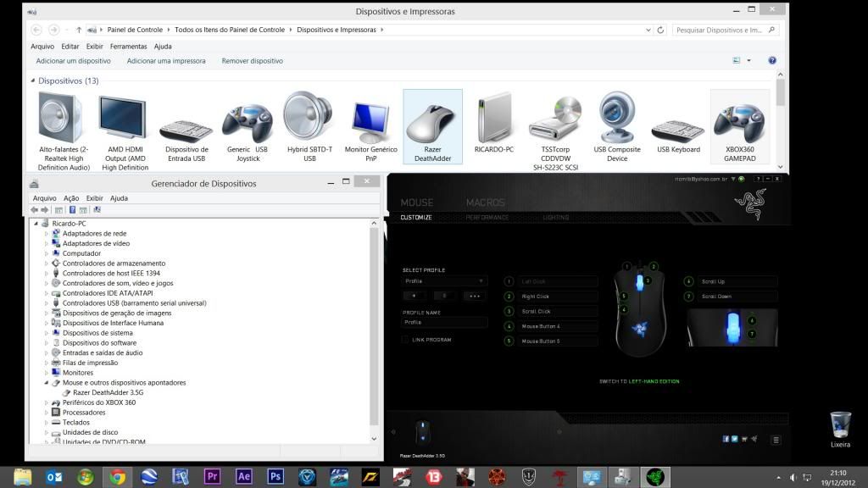Click the Pesquisar Dispositivos search field
868x488 pixels.
tap(719, 30)
